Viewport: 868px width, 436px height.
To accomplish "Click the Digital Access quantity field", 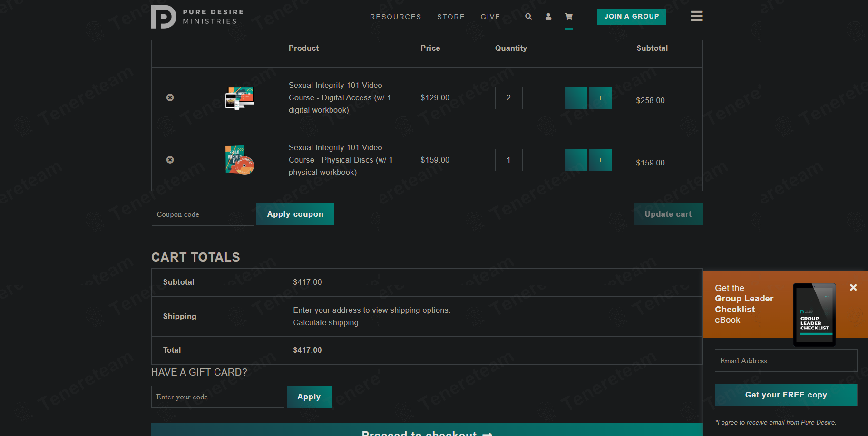I will click(x=508, y=98).
